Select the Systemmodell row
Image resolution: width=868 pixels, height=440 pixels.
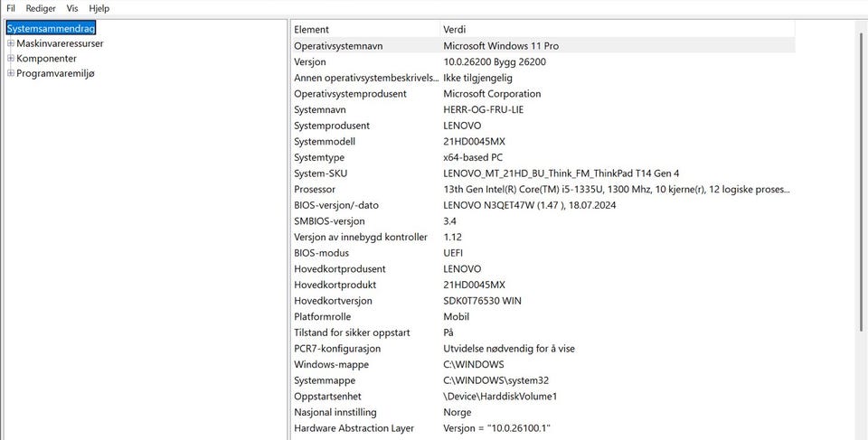543,142
